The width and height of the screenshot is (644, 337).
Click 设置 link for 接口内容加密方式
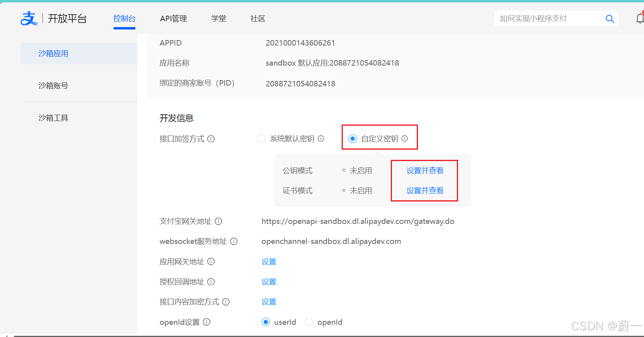[x=269, y=302]
